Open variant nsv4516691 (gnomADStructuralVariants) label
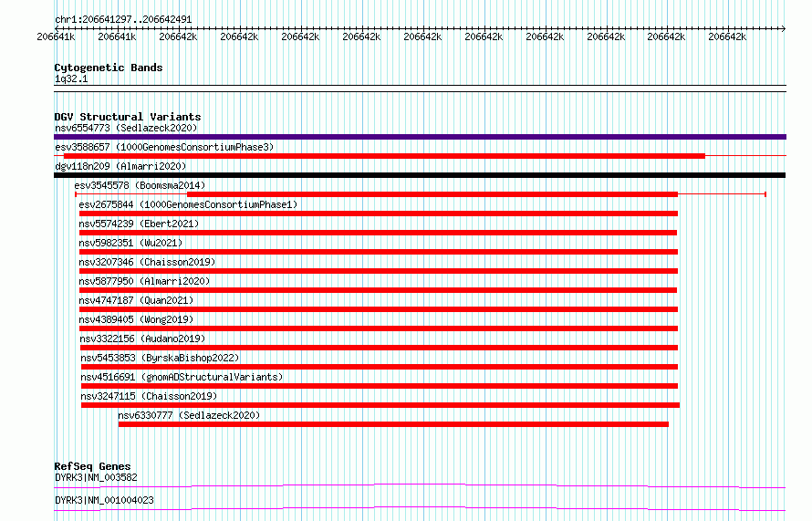Screen dimensions: 812x521 point(182,377)
